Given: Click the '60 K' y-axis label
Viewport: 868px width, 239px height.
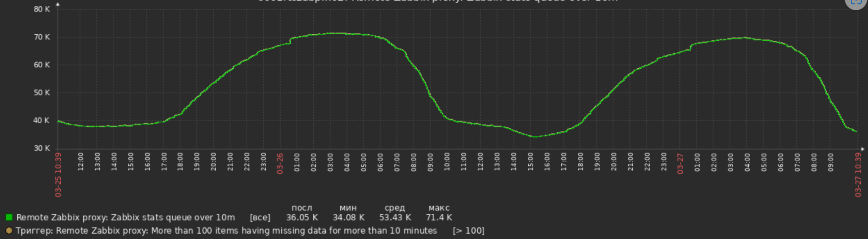Looking at the screenshot, I should pos(42,65).
